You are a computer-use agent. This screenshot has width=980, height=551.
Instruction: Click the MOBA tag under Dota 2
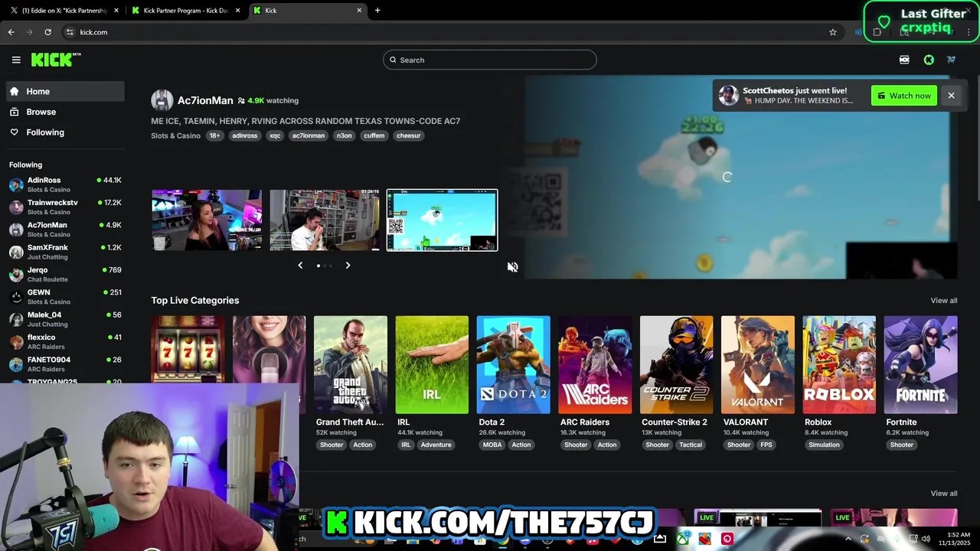[x=492, y=445]
